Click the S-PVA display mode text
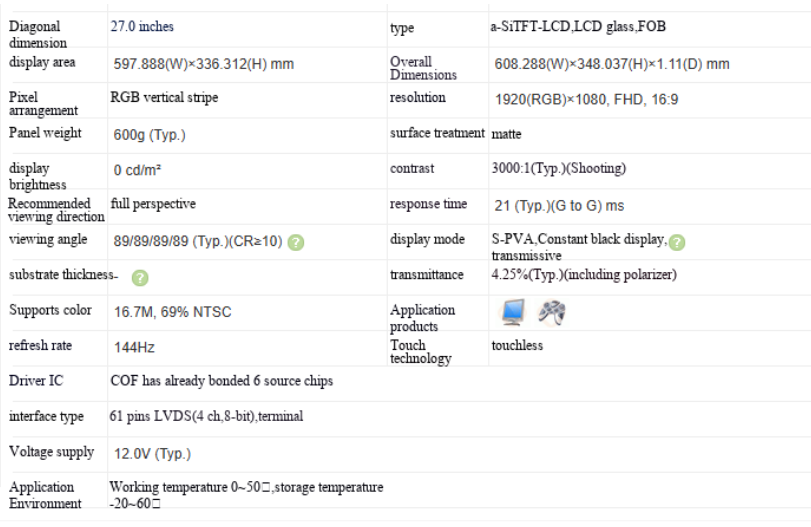This screenshot has height=527, width=811. click(579, 247)
